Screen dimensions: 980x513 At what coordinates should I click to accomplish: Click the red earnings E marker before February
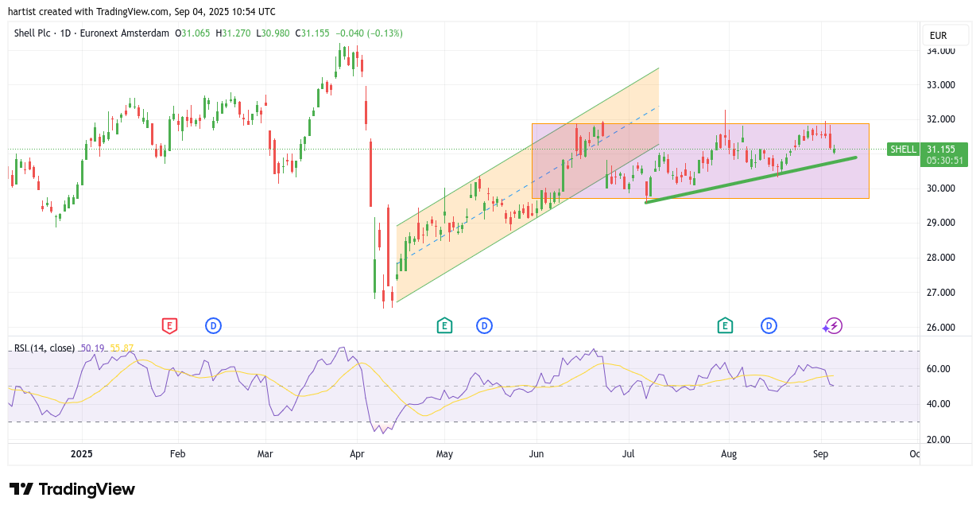click(x=168, y=325)
